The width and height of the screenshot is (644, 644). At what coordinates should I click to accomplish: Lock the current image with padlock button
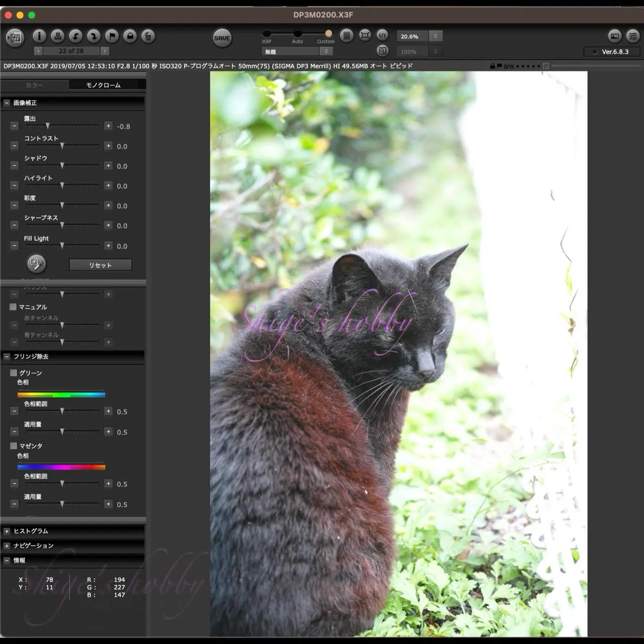130,36
